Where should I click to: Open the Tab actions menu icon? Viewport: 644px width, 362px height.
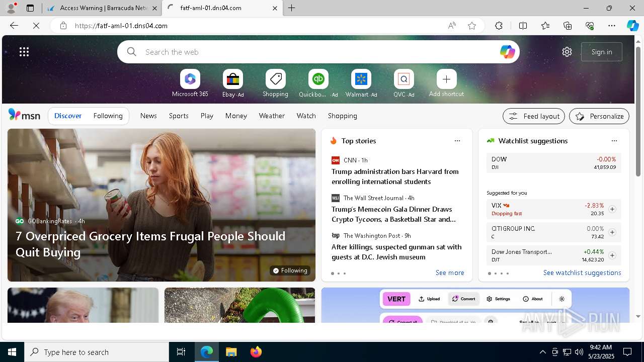tap(30, 8)
